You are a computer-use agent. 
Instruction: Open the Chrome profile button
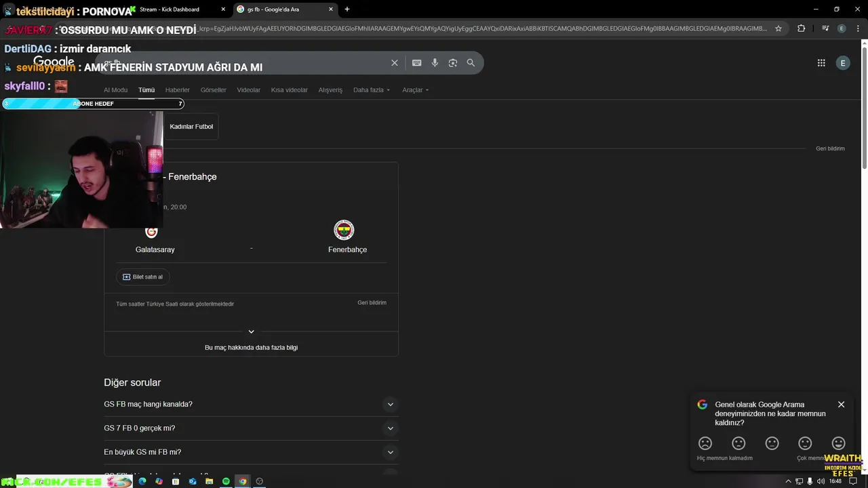[842, 28]
